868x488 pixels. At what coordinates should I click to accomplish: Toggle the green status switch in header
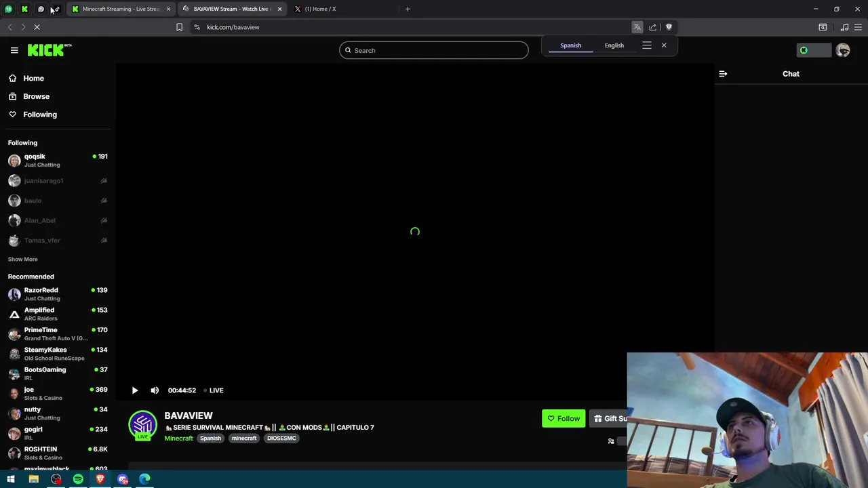814,50
